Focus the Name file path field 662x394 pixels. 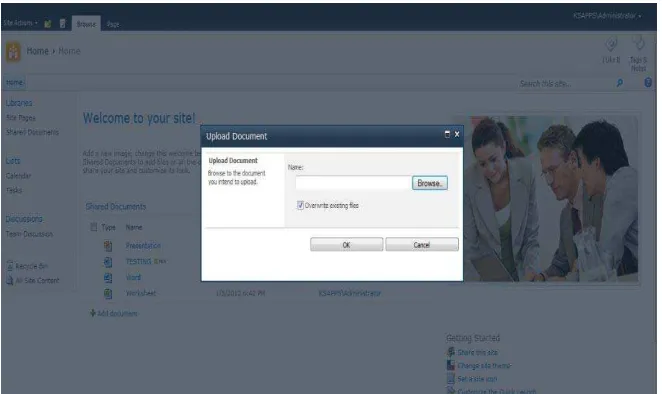(x=353, y=183)
